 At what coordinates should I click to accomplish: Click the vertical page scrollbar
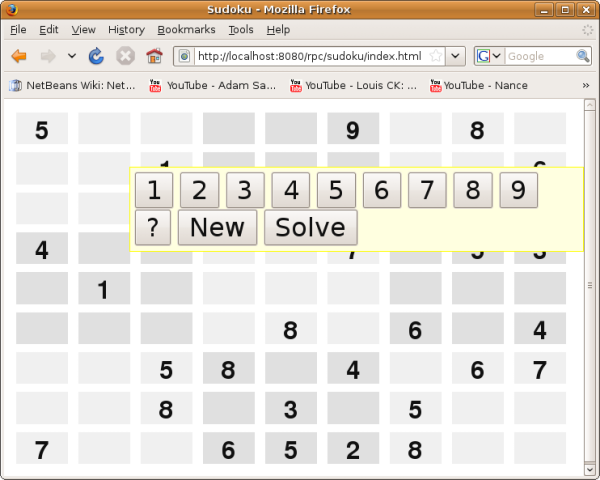coord(591,285)
